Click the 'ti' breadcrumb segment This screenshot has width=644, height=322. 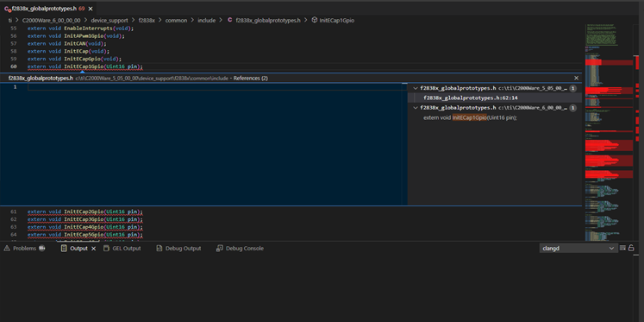(9, 20)
